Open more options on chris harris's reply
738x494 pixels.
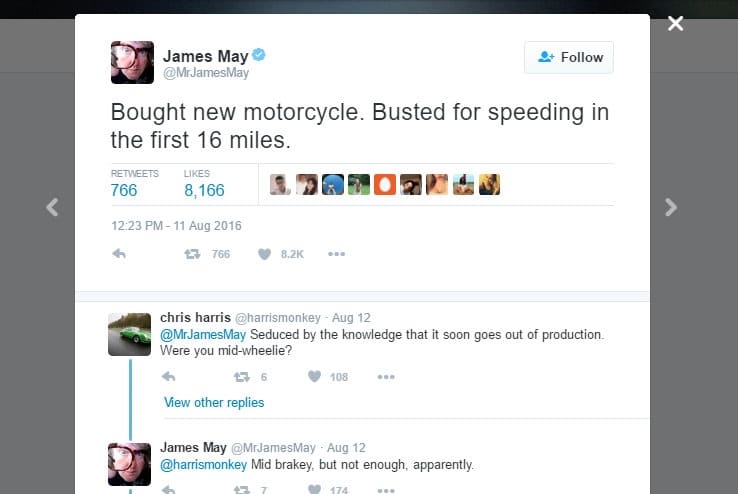386,377
